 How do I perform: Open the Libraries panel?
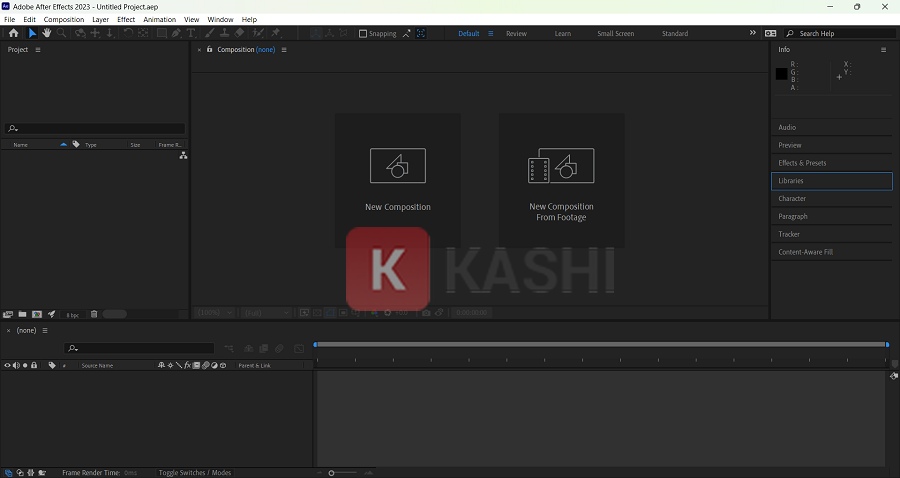pos(832,181)
